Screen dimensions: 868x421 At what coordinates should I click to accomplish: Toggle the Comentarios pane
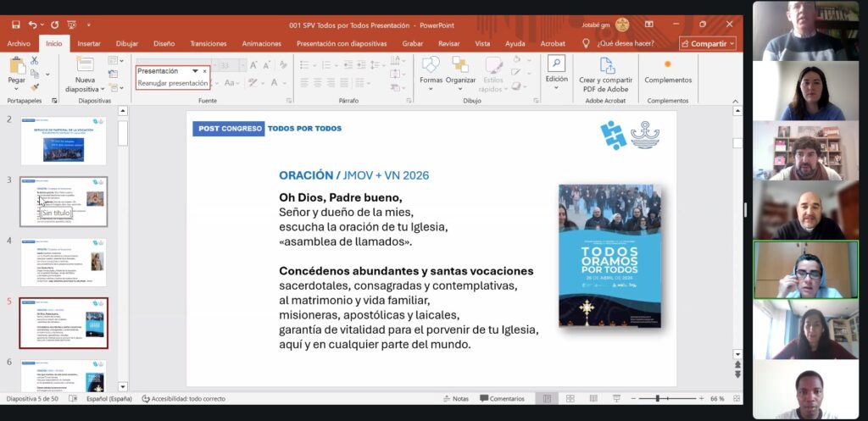[502, 399]
